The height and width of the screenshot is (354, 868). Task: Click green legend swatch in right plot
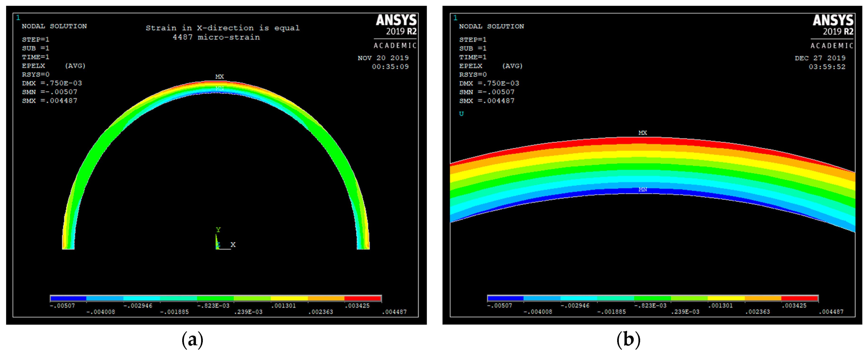(x=652, y=298)
